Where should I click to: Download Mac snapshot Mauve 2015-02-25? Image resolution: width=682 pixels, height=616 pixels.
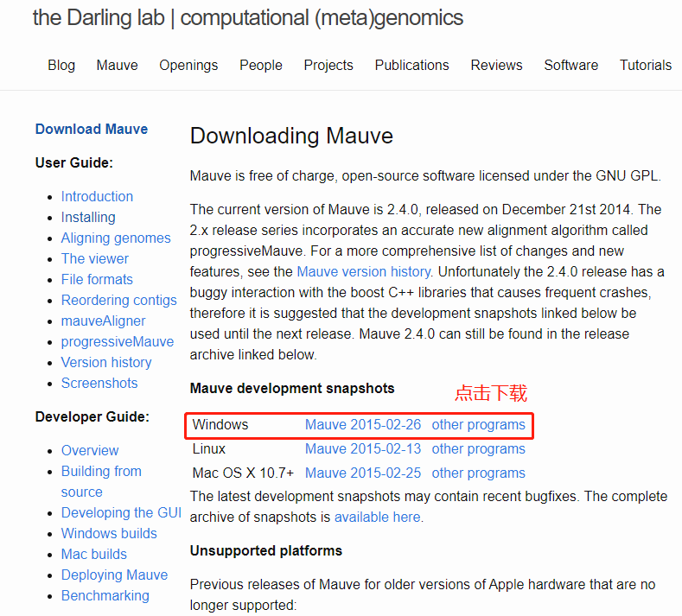(x=363, y=473)
